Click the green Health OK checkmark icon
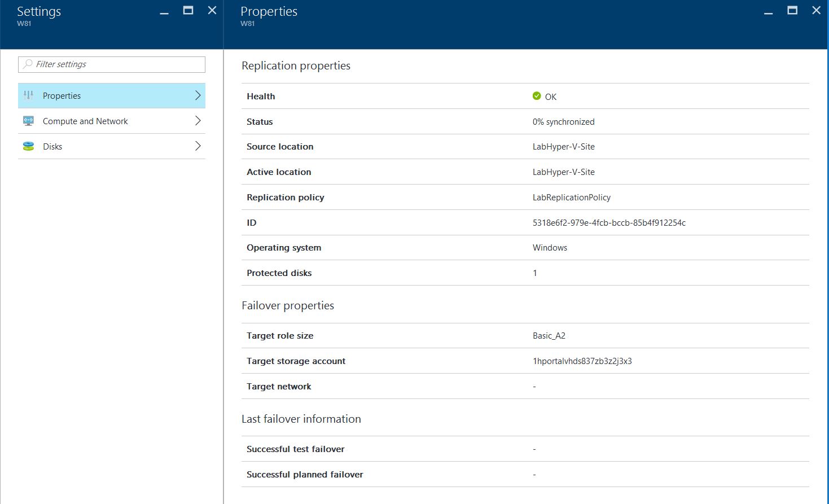Viewport: 829px width, 504px height. 537,96
